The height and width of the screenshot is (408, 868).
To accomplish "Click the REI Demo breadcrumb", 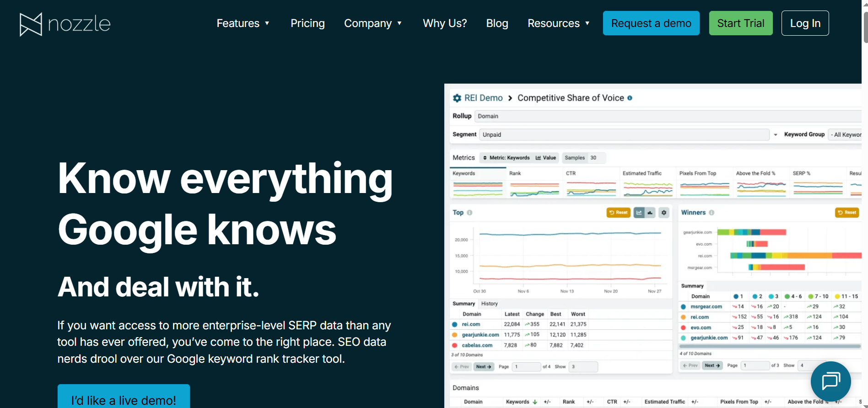I will coord(483,98).
